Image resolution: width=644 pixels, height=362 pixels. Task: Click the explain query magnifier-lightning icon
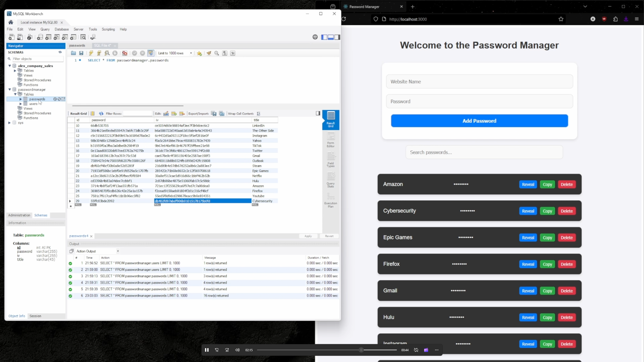point(107,53)
